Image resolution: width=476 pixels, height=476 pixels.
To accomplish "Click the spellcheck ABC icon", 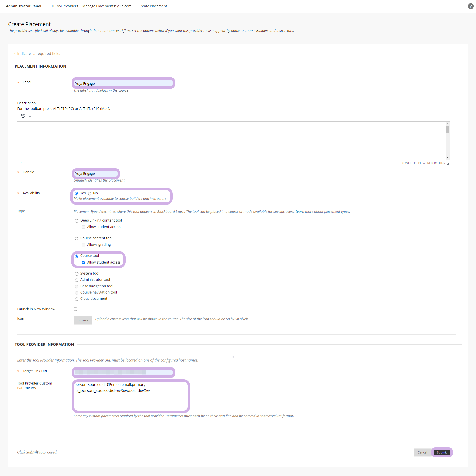I will 23,116.
